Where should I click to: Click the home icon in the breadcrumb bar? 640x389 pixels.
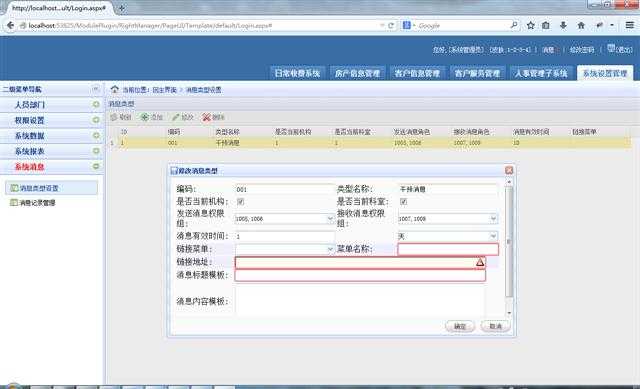[x=115, y=89]
